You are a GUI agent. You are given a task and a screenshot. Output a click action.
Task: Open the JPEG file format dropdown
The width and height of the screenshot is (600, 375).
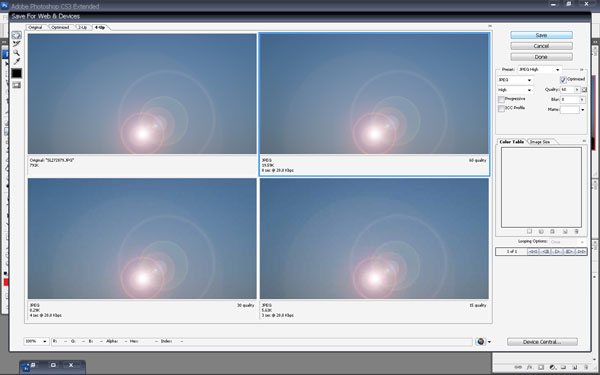point(515,80)
